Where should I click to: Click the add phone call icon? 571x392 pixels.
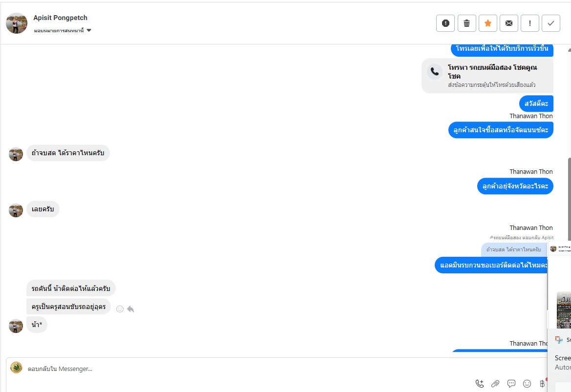click(480, 384)
